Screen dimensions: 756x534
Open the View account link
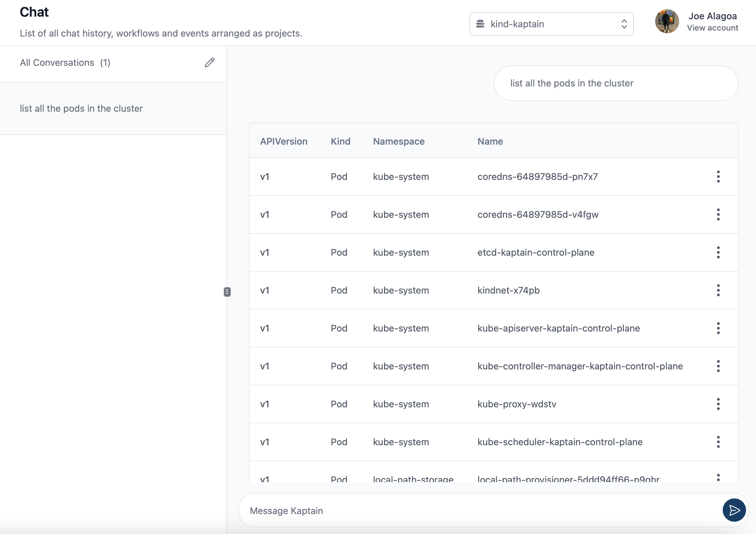(712, 28)
